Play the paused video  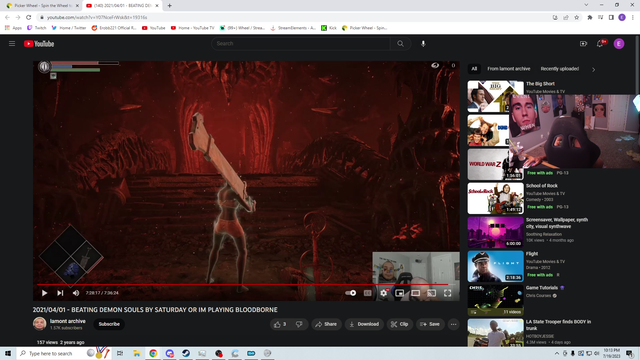pos(44,293)
